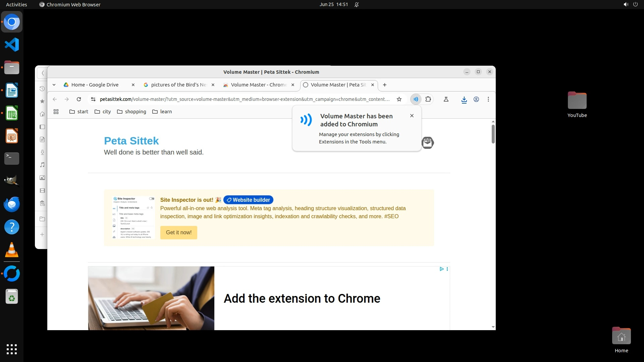This screenshot has width=644, height=362.
Task: Click the address bar URL field
Action: pos(245,99)
